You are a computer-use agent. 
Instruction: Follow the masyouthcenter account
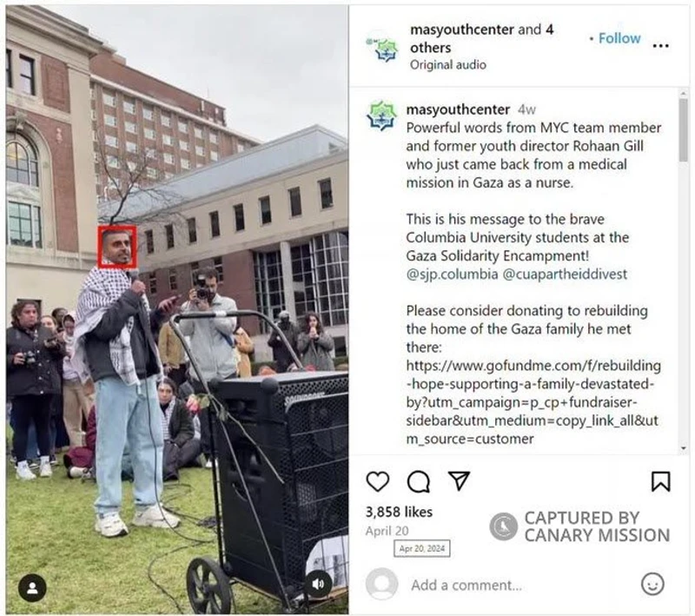tap(619, 38)
